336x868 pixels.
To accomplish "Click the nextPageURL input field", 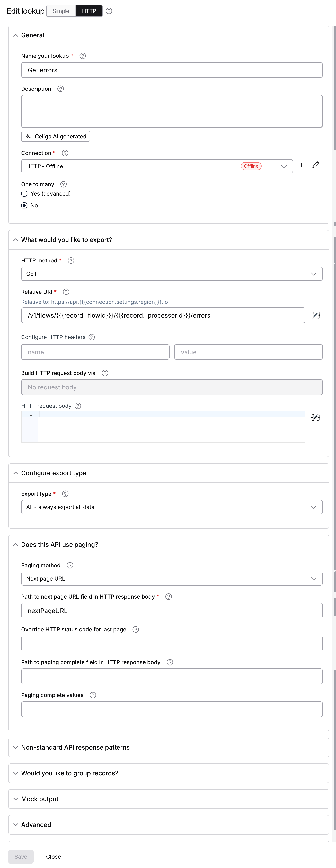I will click(172, 610).
